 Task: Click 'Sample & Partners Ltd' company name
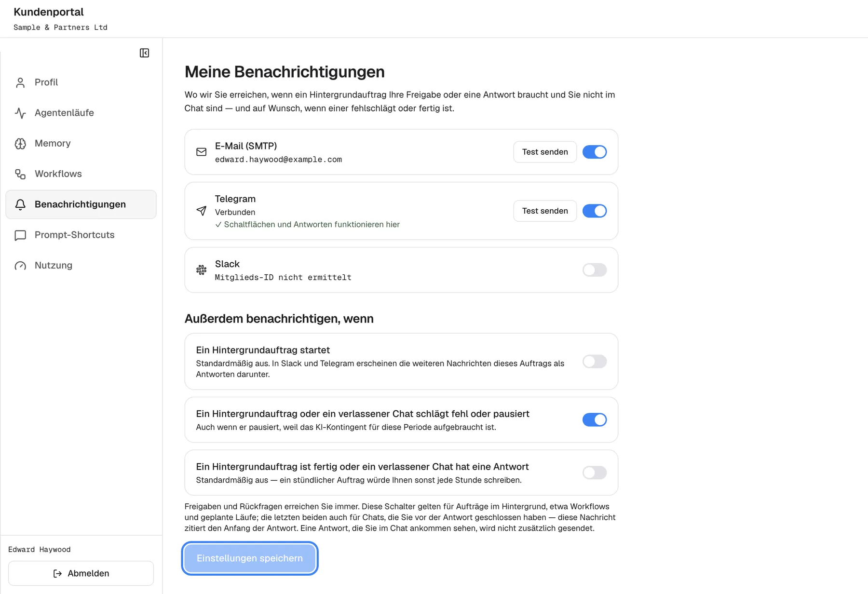point(60,27)
